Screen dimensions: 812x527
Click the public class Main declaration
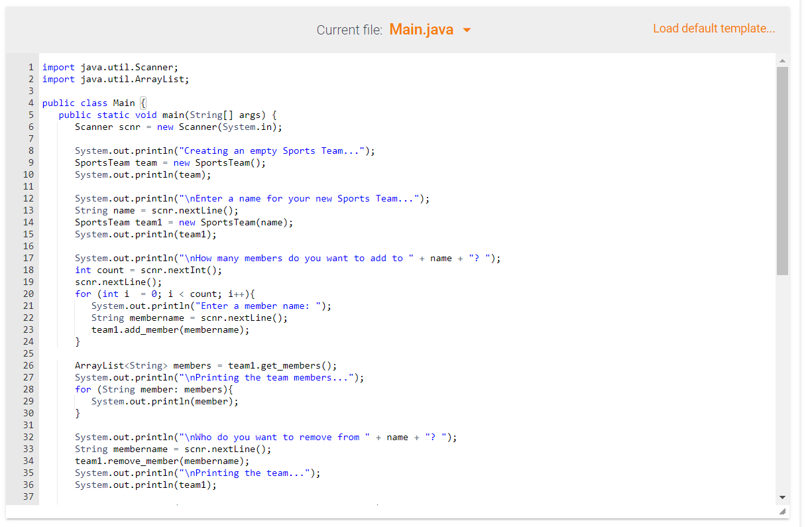(93, 103)
